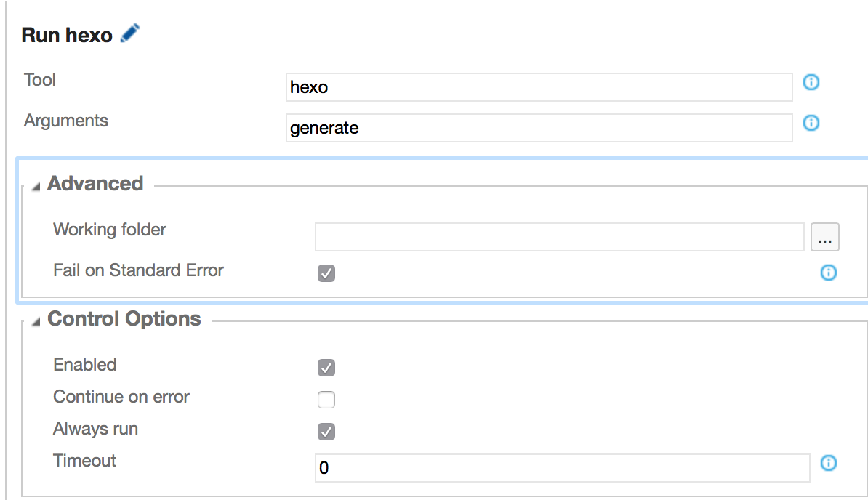Viewport: 868px width, 500px height.
Task: Click the Timeout field showing 0
Action: (563, 468)
